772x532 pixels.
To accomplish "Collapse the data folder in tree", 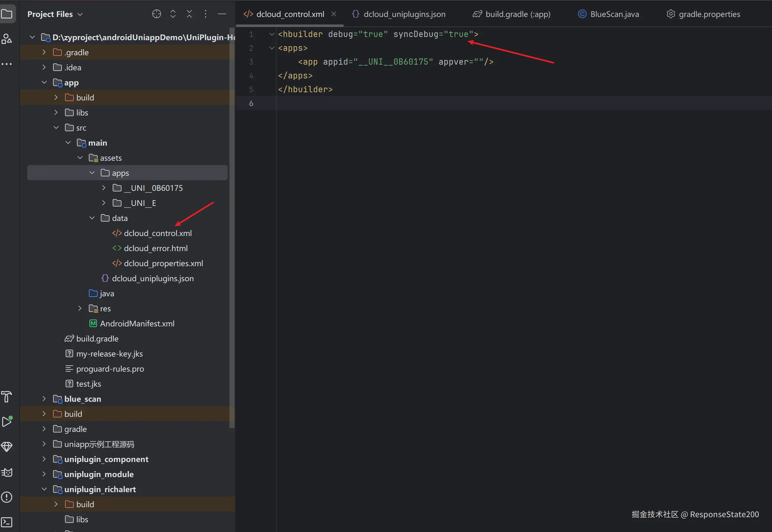I will point(92,218).
